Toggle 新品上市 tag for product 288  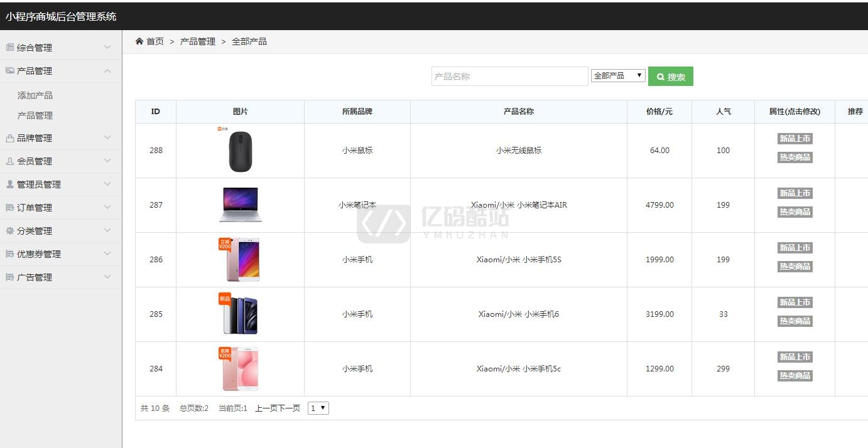point(795,139)
